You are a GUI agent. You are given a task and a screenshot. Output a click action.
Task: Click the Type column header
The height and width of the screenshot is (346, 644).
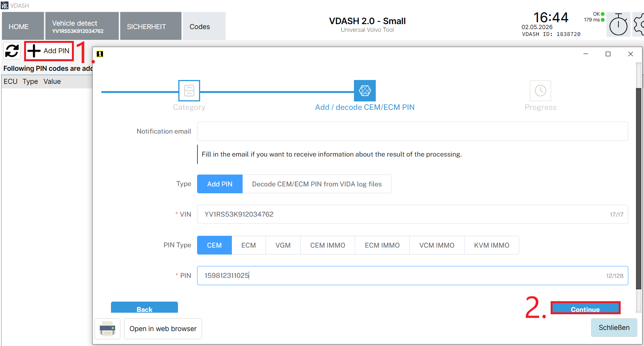coord(30,82)
